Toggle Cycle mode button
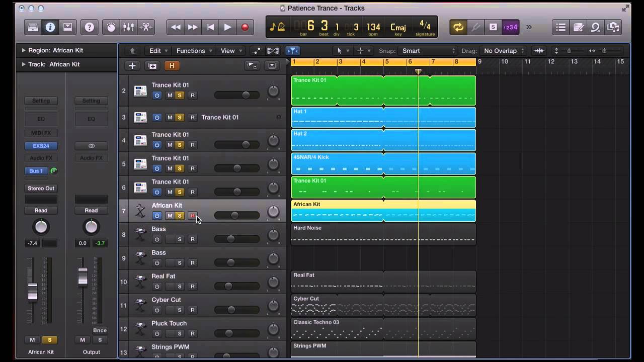Image resolution: width=644 pixels, height=362 pixels. tap(458, 27)
